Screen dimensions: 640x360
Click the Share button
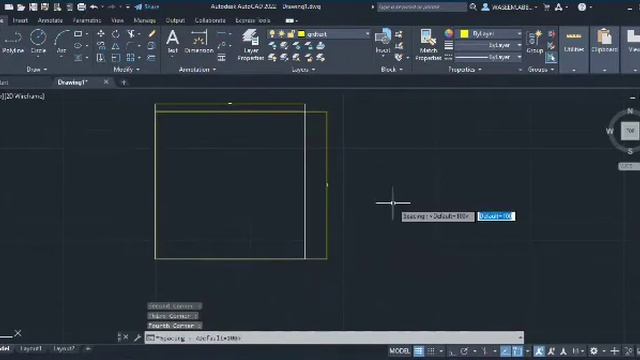click(147, 7)
